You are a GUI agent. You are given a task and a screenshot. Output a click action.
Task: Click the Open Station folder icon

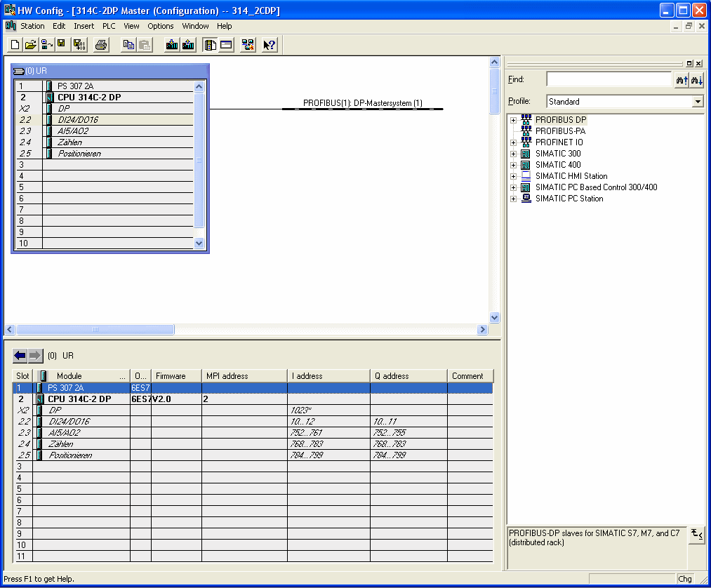coord(30,45)
